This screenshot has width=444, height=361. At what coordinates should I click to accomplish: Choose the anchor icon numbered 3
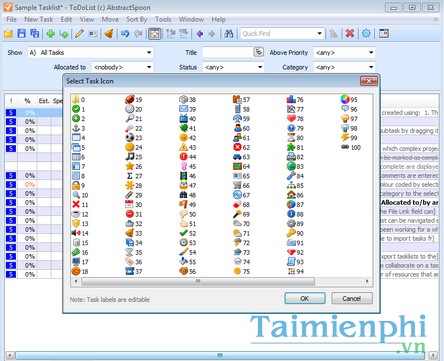(x=76, y=128)
